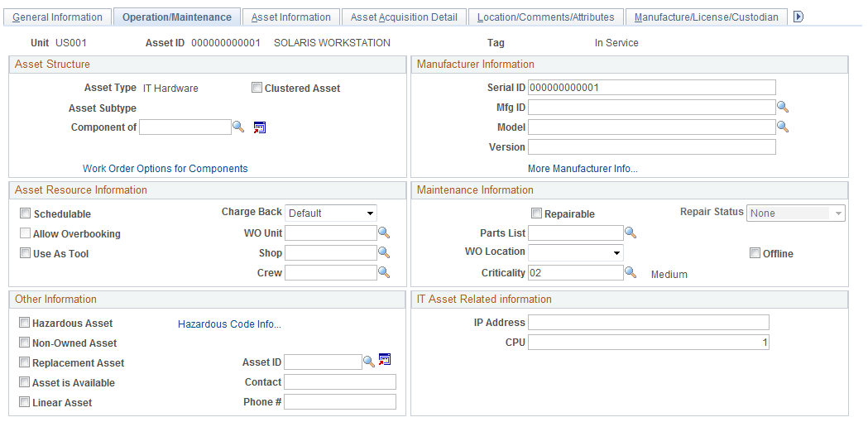This screenshot has width=868, height=422.
Task: Click the IP Address field
Action: pos(649,323)
